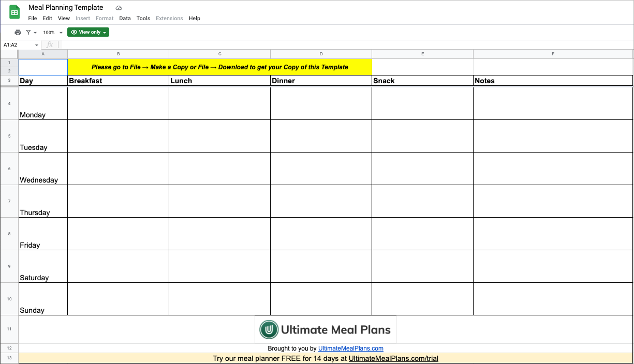Open the Format menu

coord(105,18)
